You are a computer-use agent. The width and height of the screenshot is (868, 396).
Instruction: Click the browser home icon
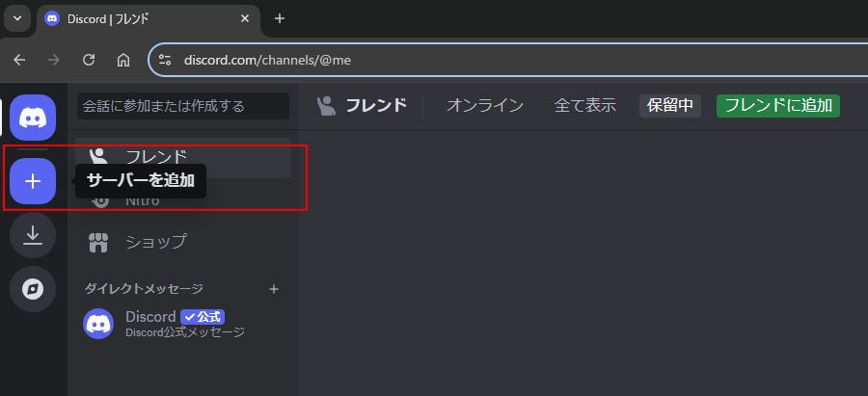[x=123, y=60]
